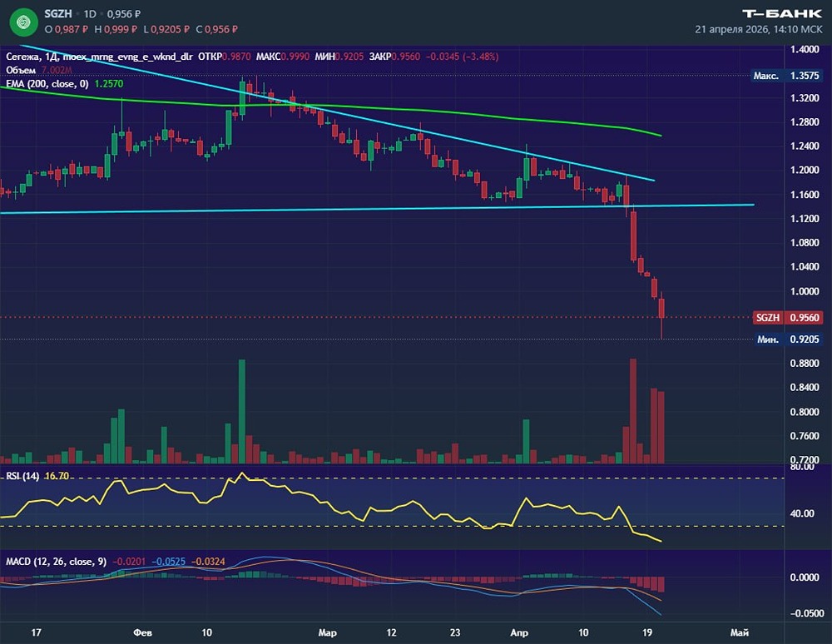Click the header price 0,956 ₽ beside 1D
The image size is (832, 644).
126,14
